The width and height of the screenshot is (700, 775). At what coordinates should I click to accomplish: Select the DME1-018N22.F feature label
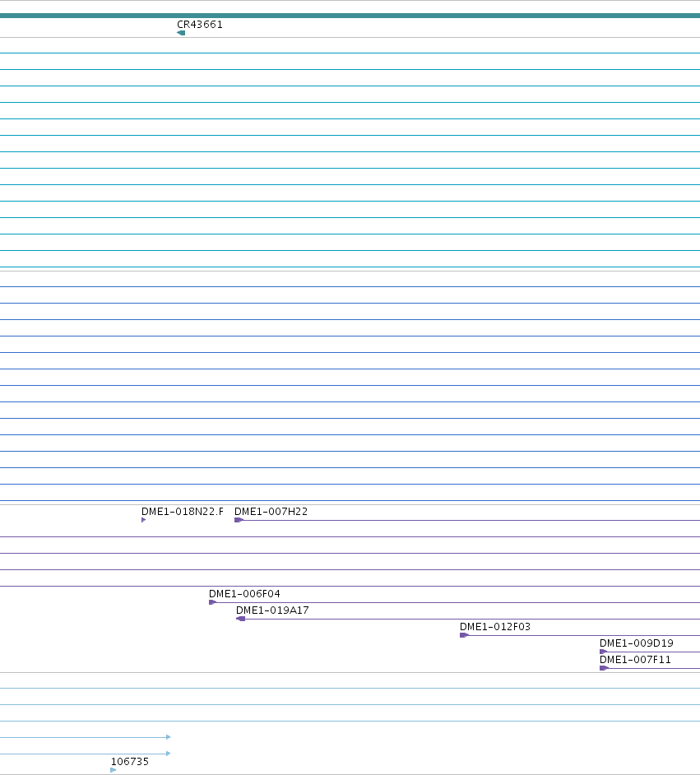(183, 512)
